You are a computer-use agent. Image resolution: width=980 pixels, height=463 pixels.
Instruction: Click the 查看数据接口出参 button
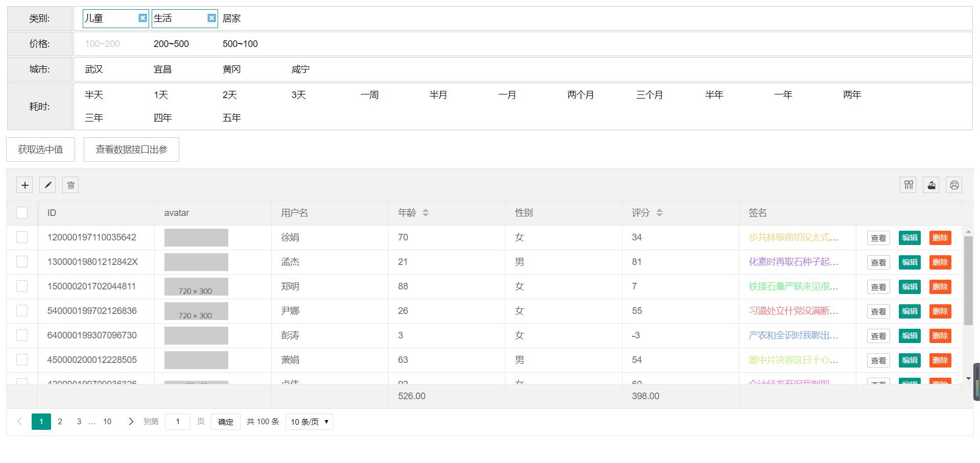click(x=131, y=150)
